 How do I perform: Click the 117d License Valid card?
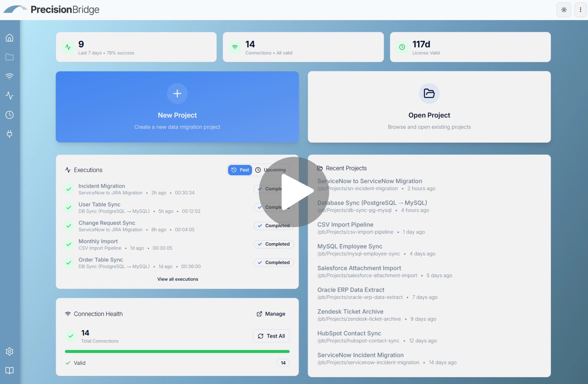pyautogui.click(x=470, y=47)
